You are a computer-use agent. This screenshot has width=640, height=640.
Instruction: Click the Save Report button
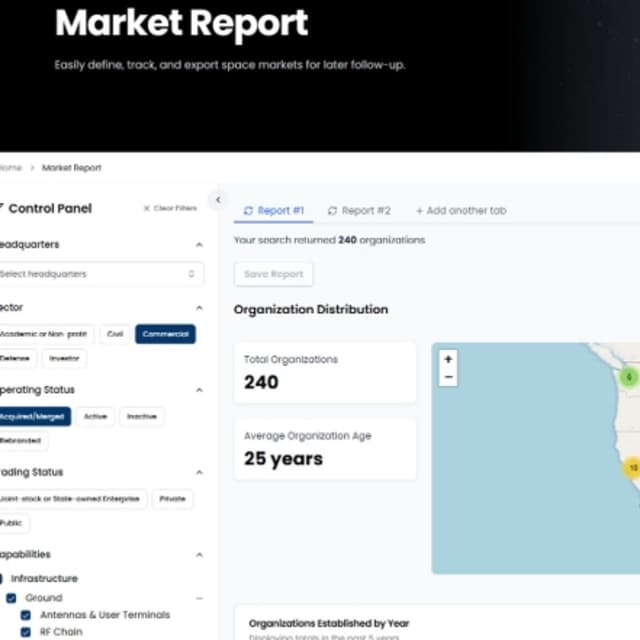(273, 274)
